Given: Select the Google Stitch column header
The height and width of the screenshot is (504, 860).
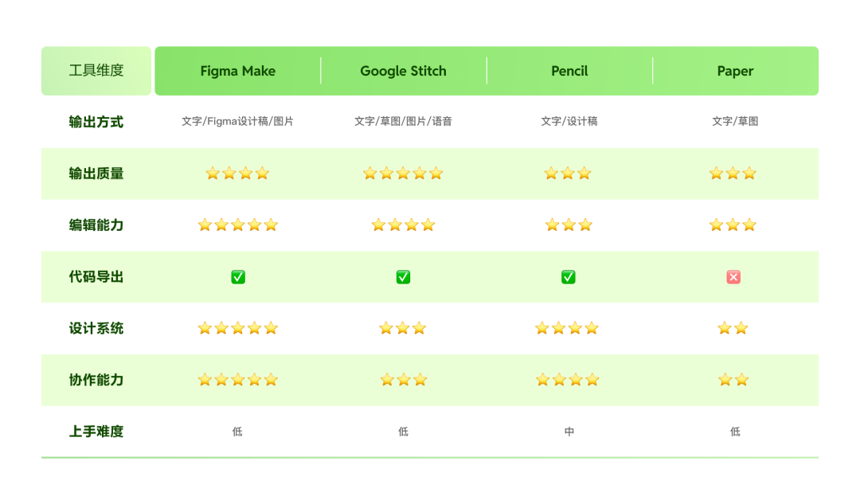Looking at the screenshot, I should tap(403, 71).
